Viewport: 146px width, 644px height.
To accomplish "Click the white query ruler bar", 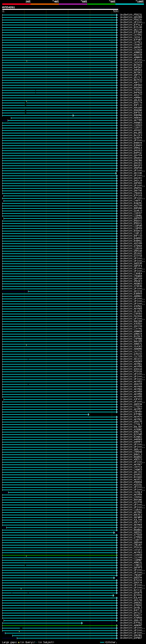I will coord(60,10).
